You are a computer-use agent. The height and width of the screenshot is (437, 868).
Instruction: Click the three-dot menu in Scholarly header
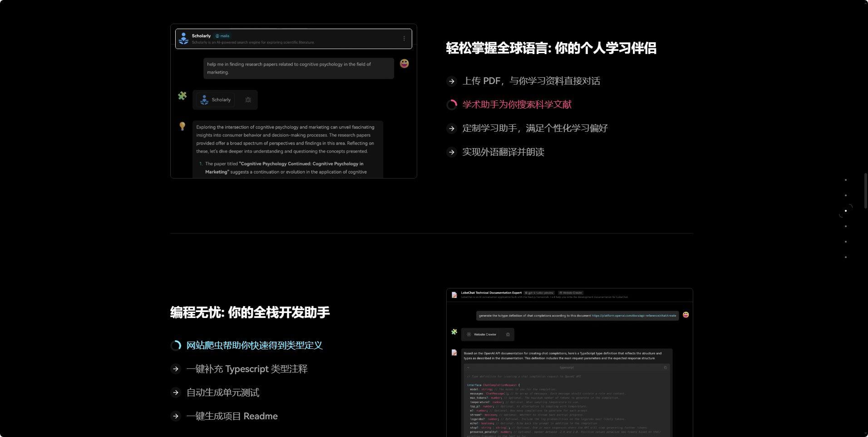tap(404, 39)
